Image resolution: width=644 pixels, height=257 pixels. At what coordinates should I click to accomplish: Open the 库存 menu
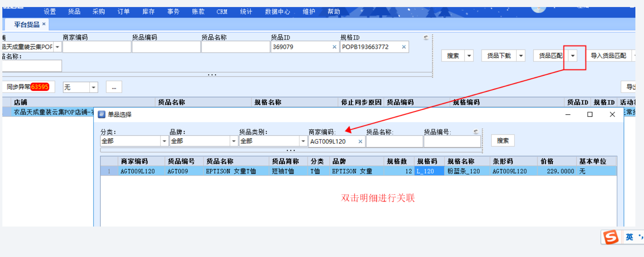pyautogui.click(x=148, y=12)
